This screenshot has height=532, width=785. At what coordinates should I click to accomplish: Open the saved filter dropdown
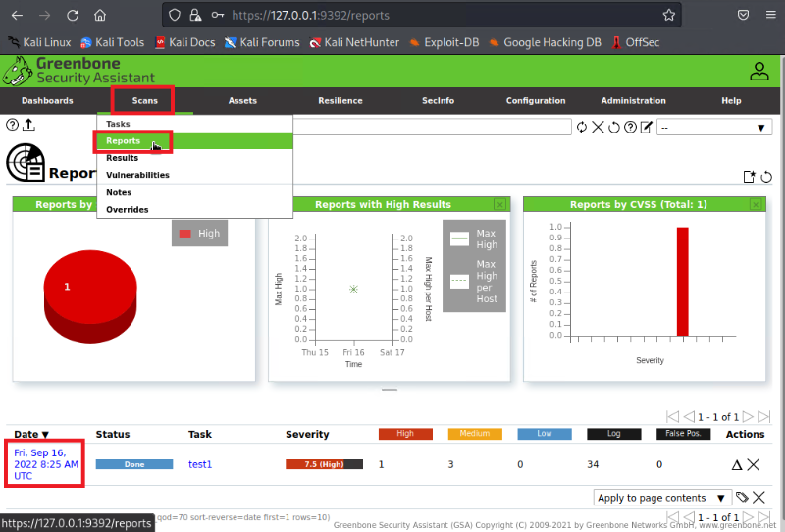[714, 128]
